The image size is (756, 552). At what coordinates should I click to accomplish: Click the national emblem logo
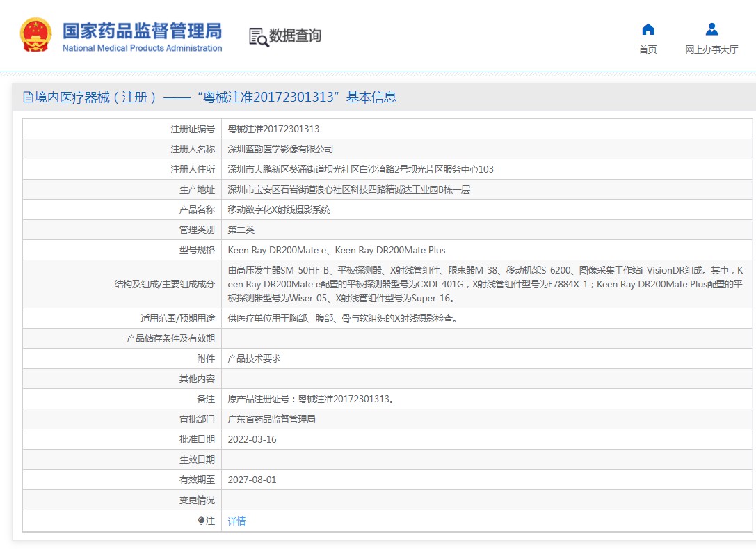click(35, 35)
